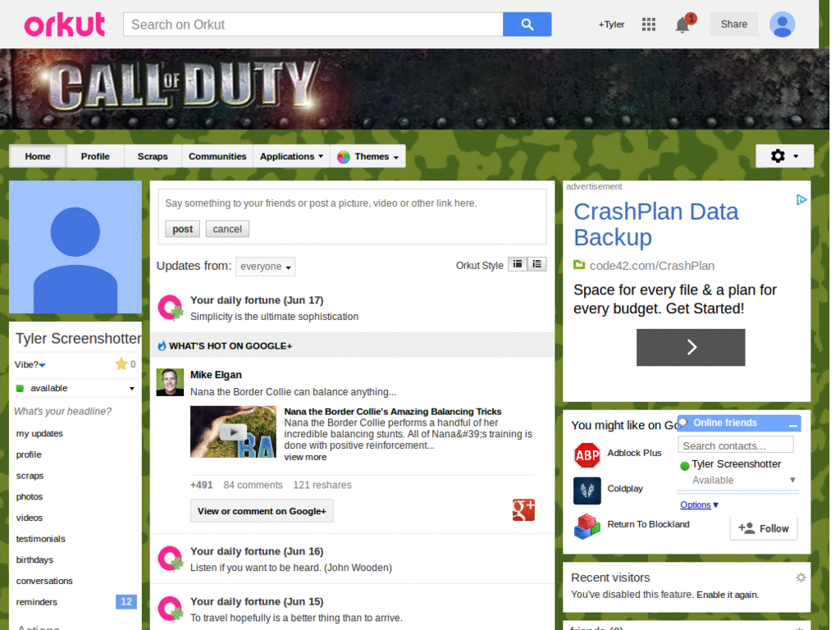The width and height of the screenshot is (840, 630).
Task: Select the detailed list Orkut Style view
Action: click(x=536, y=264)
